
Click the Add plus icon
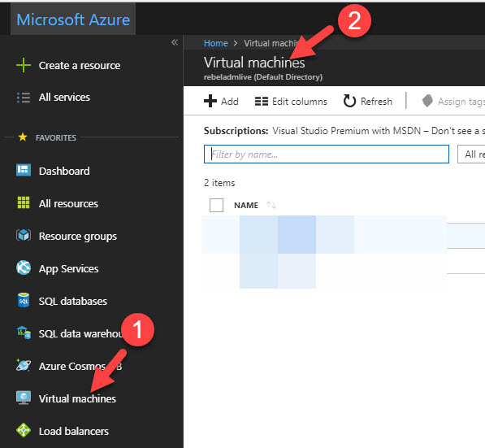(210, 101)
